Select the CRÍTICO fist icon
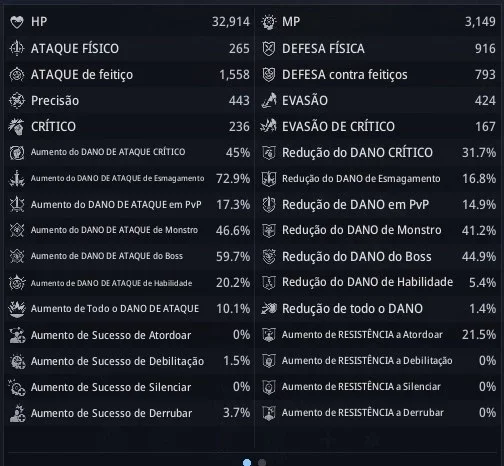 [x=16, y=127]
